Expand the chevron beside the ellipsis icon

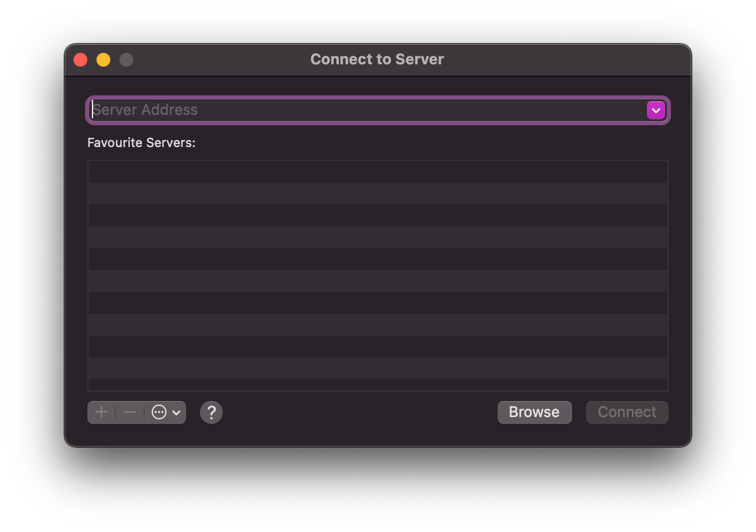tap(176, 413)
